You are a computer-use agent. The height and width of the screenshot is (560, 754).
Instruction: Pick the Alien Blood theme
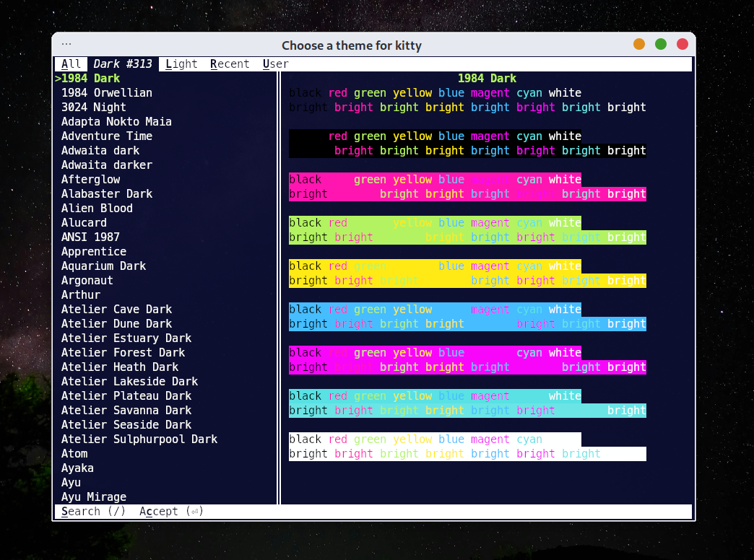point(97,208)
